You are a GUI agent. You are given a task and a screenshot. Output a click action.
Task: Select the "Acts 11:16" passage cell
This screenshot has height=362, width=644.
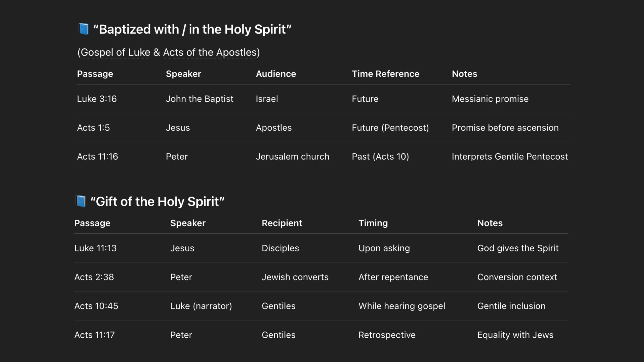pos(97,157)
